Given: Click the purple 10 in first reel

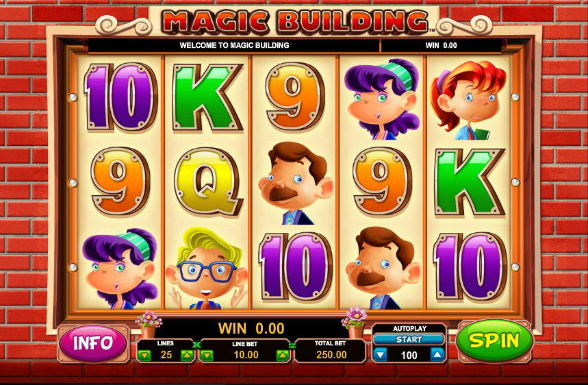Looking at the screenshot, I should [x=120, y=97].
